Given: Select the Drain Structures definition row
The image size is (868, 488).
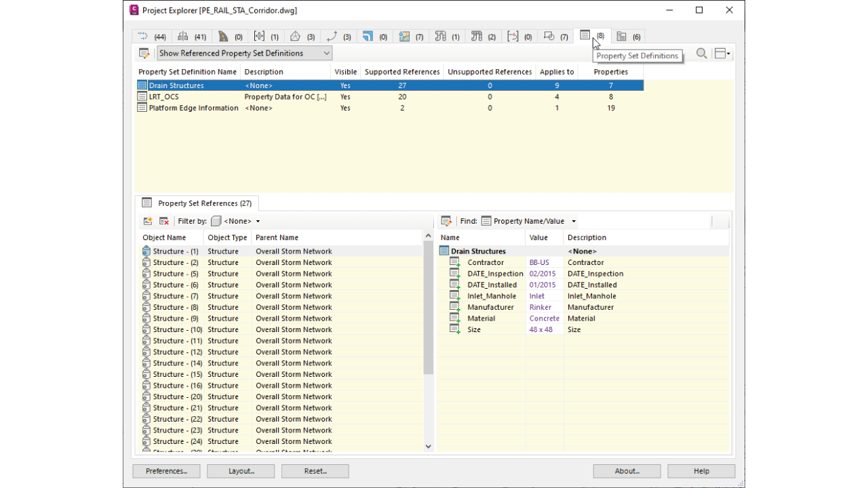Looking at the screenshot, I should click(389, 85).
